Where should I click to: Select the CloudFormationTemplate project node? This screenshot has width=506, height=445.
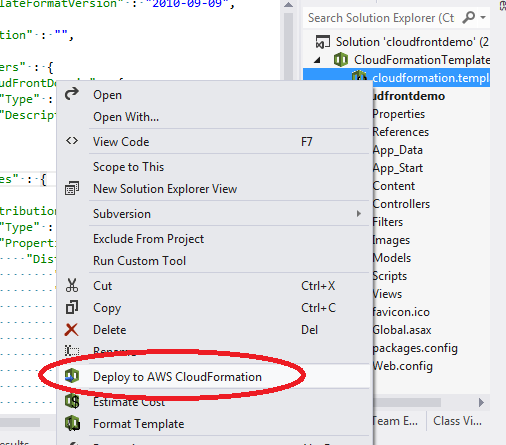coord(422,60)
